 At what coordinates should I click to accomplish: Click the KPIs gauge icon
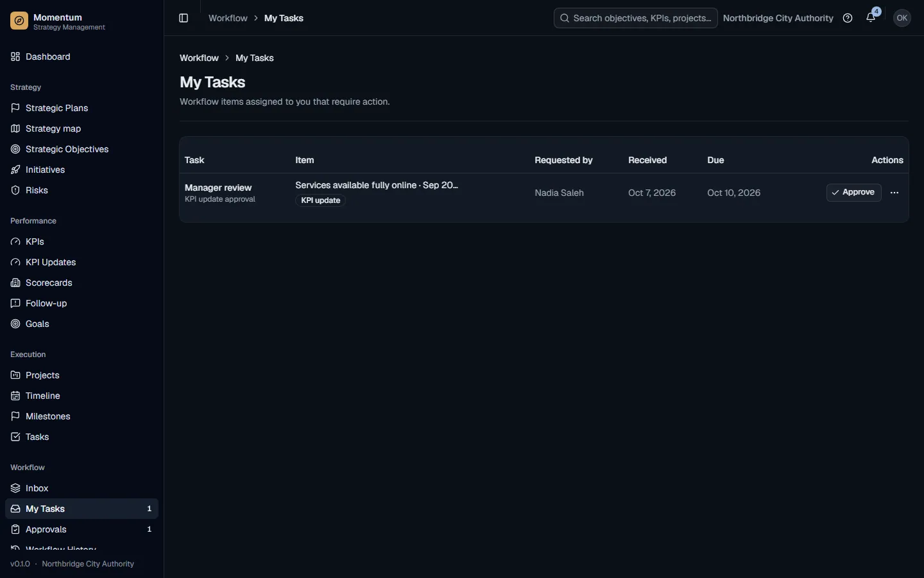pos(15,241)
